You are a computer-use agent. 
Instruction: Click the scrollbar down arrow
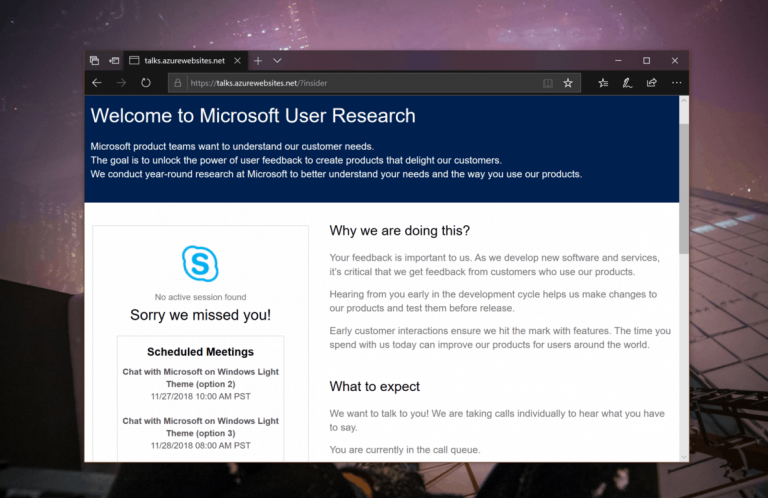pyautogui.click(x=684, y=457)
